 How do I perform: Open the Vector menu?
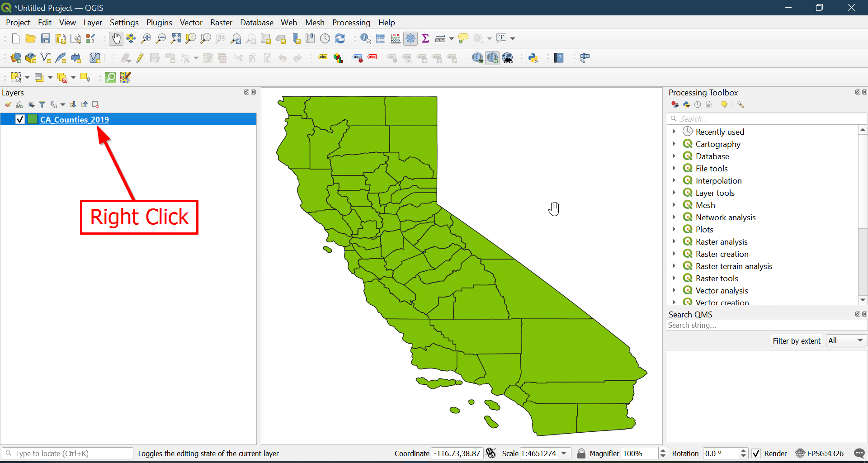[191, 23]
